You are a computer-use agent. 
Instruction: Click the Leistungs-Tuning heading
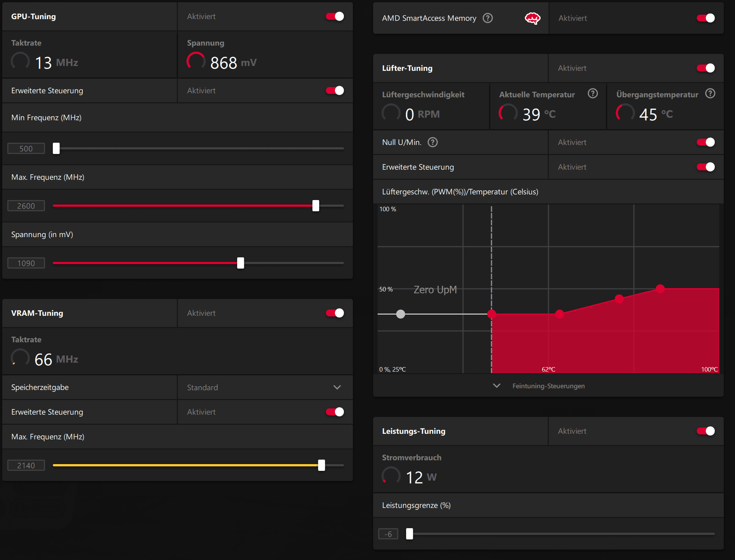[x=414, y=431]
